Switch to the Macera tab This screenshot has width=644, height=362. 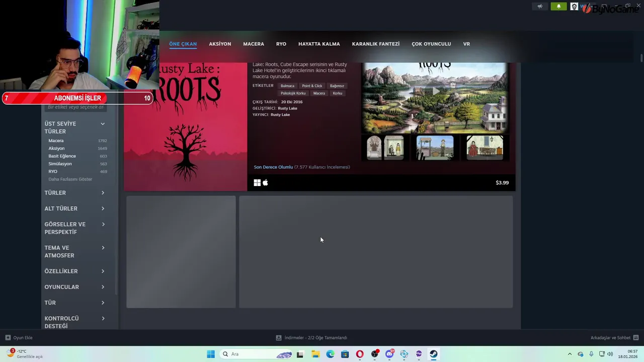254,44
